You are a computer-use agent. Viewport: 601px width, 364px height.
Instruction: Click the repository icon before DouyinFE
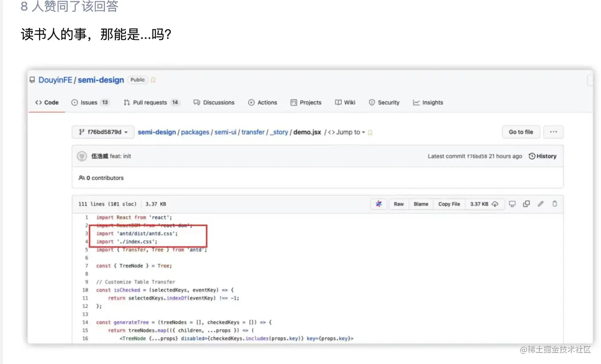(x=32, y=80)
